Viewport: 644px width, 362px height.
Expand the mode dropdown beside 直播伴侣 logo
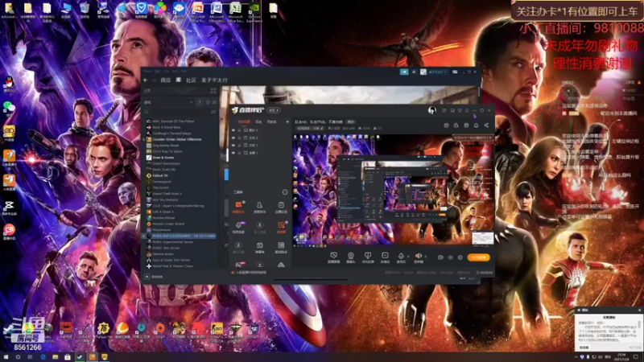pos(274,110)
